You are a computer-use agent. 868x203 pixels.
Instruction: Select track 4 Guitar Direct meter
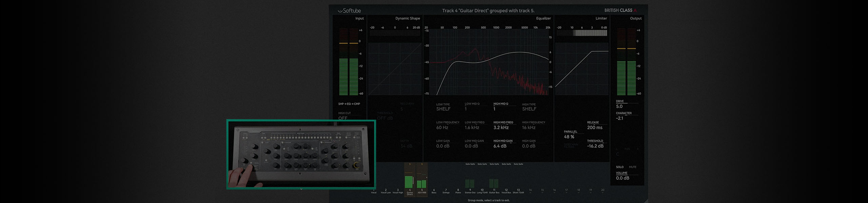click(410, 179)
